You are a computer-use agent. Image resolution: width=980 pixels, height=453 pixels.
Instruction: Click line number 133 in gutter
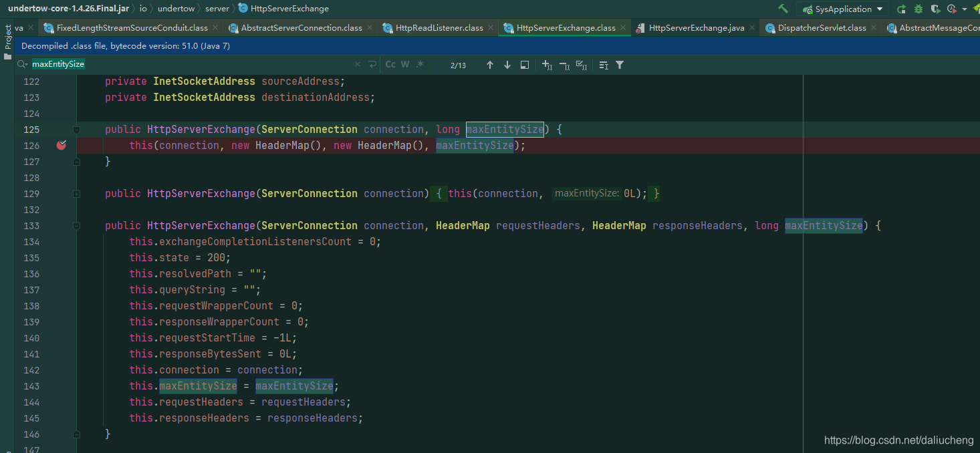coord(31,226)
